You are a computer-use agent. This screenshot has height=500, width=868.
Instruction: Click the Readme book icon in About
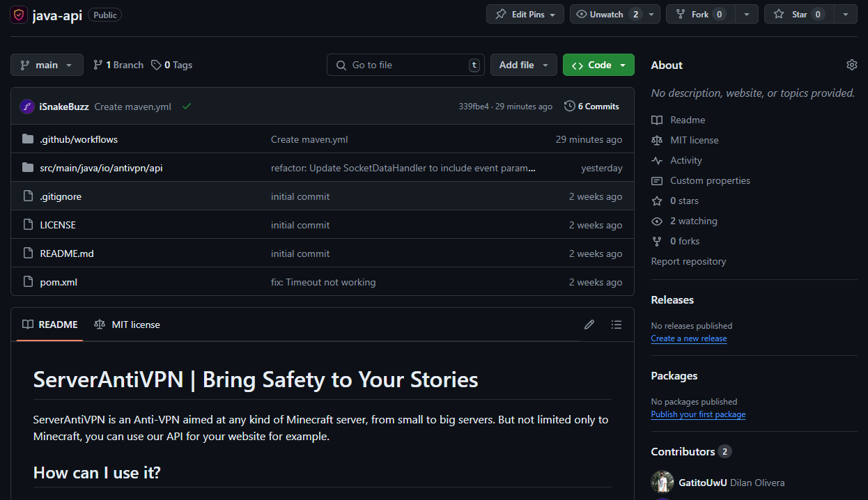pyautogui.click(x=656, y=119)
